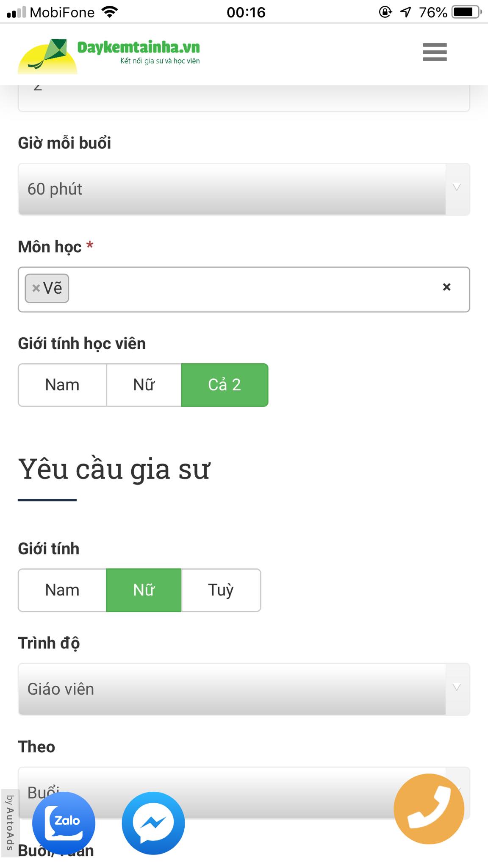Tap the battery indicator in the status bar
The width and height of the screenshot is (488, 868).
465,12
